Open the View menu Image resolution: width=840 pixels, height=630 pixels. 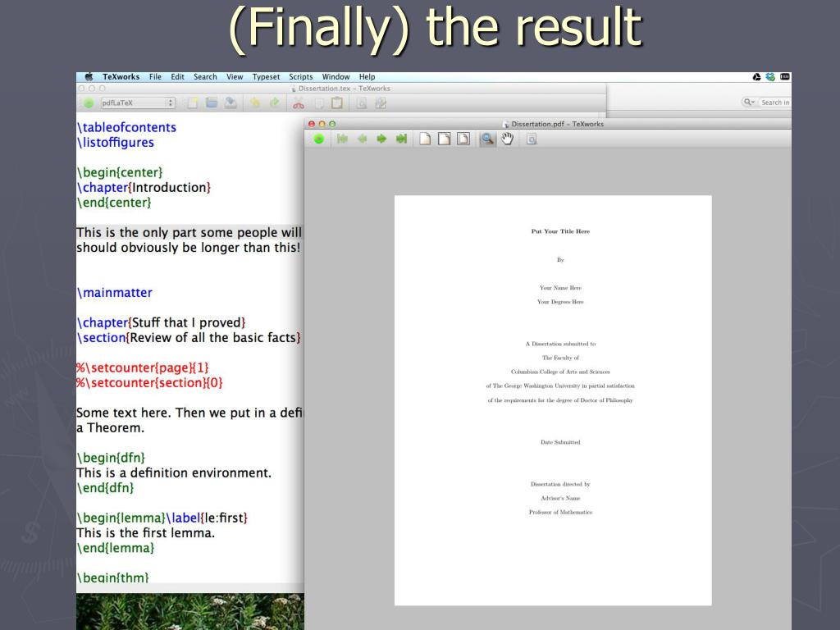(235, 76)
